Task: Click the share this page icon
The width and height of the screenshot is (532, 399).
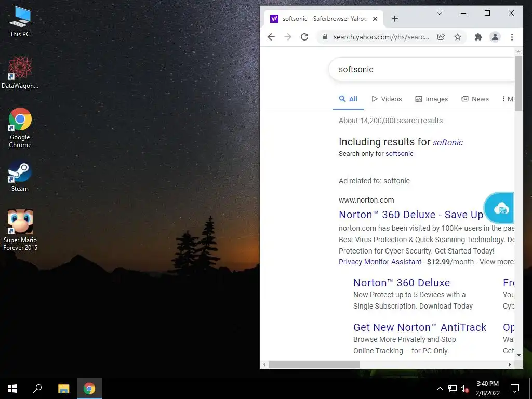Action: click(x=441, y=37)
